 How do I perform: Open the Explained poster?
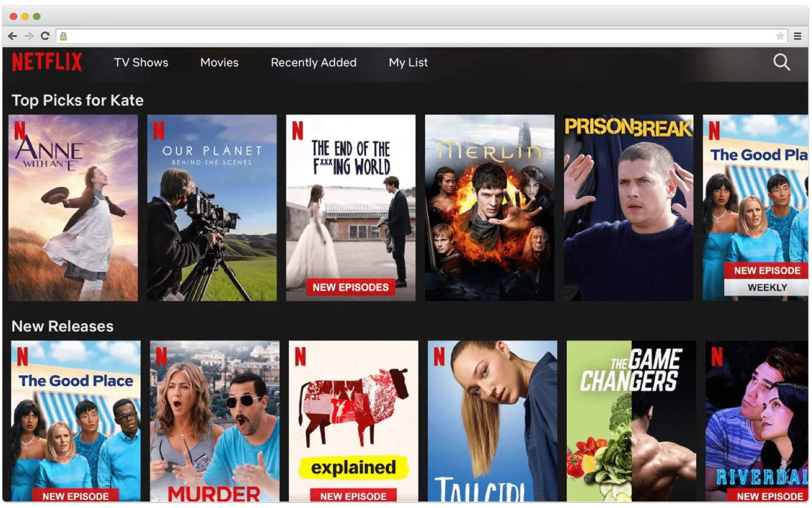tap(354, 421)
